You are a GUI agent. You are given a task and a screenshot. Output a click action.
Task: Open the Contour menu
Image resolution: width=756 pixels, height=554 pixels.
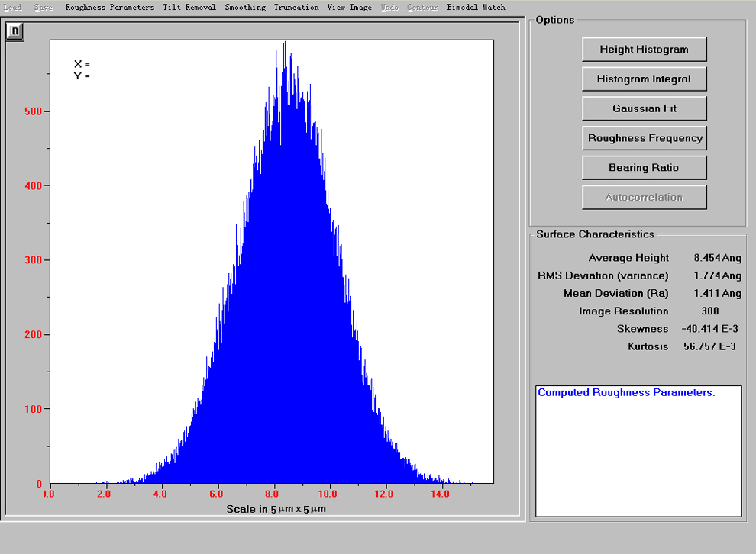[422, 7]
